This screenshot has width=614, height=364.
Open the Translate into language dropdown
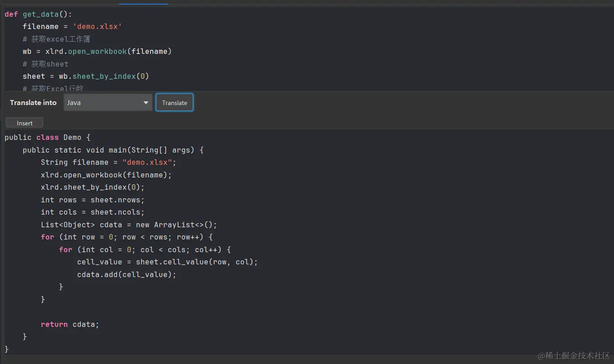click(108, 103)
